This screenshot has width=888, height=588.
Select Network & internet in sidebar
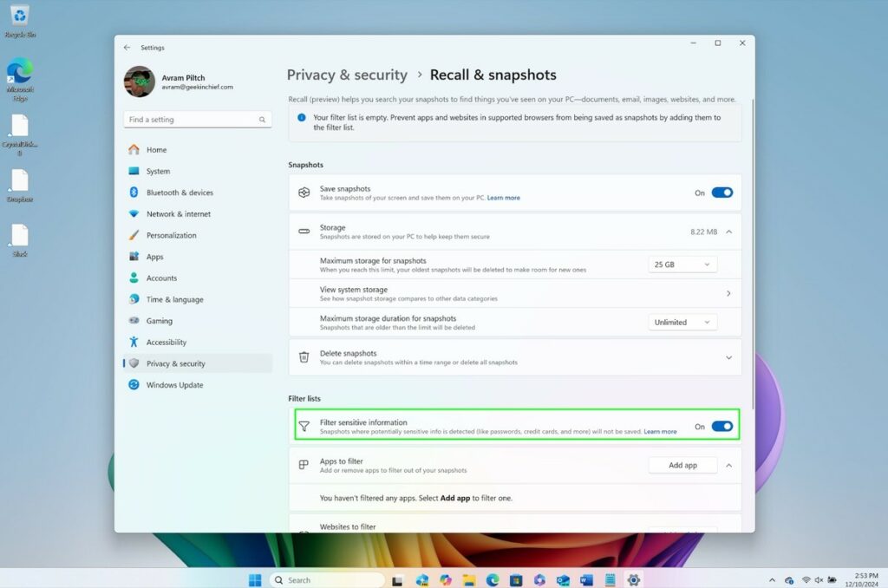coord(178,214)
